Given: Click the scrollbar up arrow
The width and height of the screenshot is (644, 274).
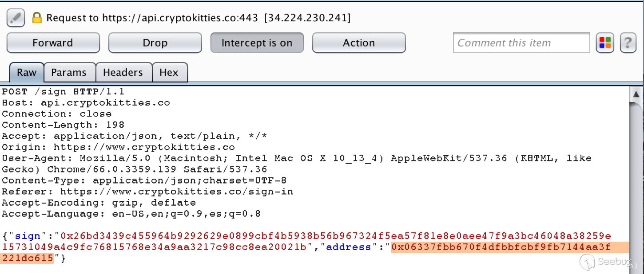Looking at the screenshot, I should (636, 94).
